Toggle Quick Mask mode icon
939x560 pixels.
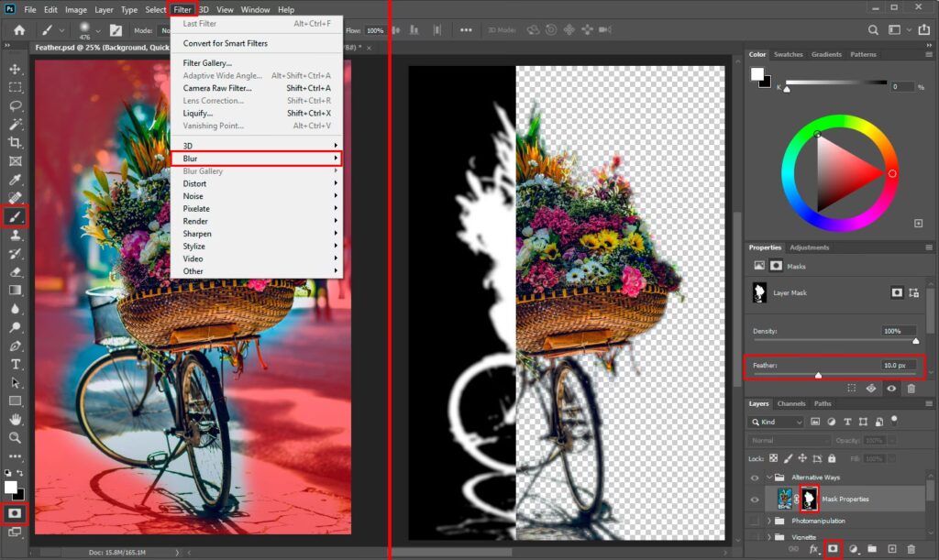tap(16, 512)
